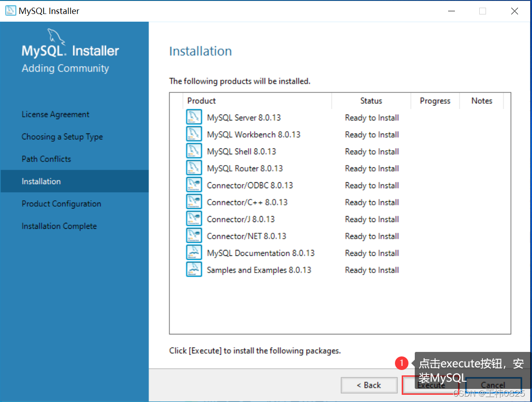Select the MySQL Documentation 8.0.13 row text
532x402 pixels.
click(261, 253)
